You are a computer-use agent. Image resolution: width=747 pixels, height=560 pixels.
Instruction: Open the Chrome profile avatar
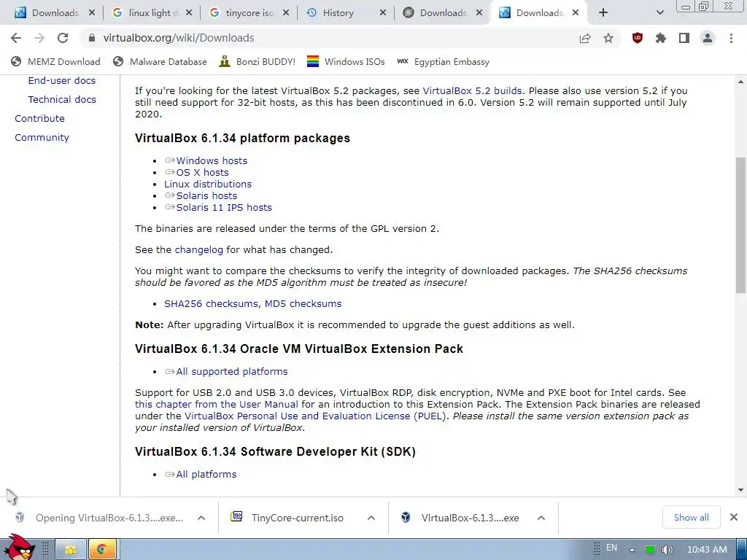click(708, 38)
